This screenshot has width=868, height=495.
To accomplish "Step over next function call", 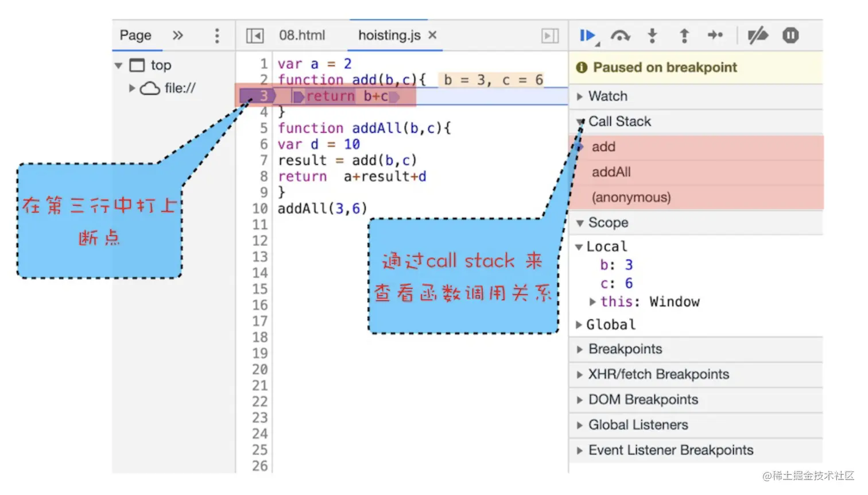I will 620,36.
